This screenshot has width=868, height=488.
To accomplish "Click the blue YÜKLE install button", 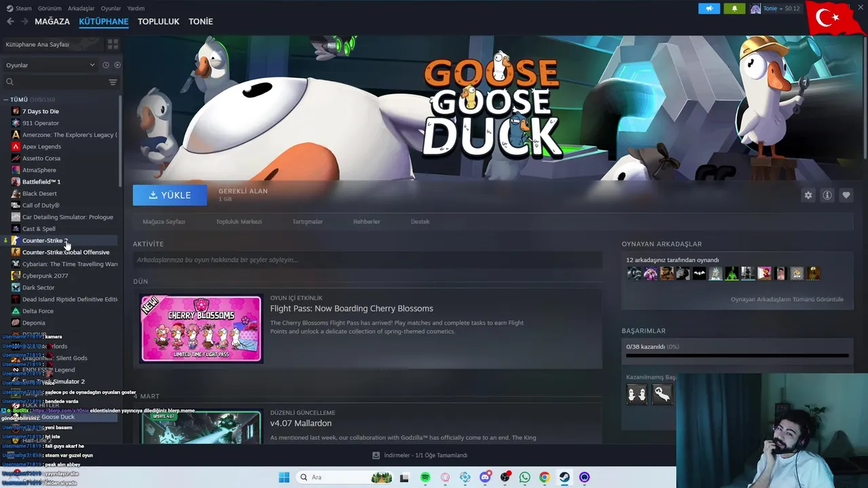I will point(170,195).
